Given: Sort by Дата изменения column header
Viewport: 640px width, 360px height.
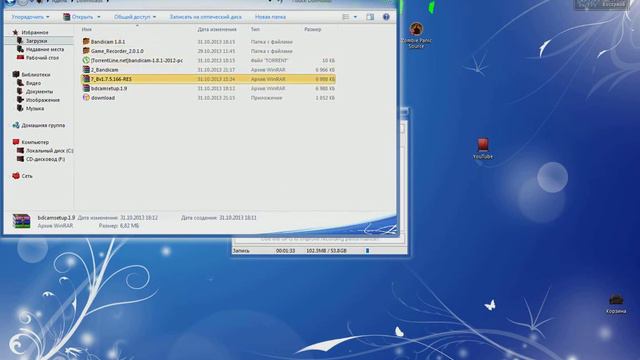Looking at the screenshot, I should click(x=217, y=29).
